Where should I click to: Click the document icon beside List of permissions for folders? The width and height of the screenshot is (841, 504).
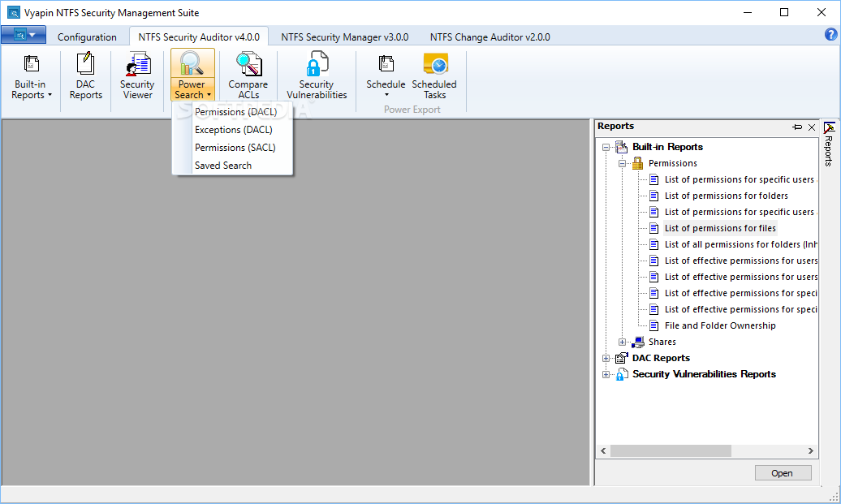tap(653, 196)
